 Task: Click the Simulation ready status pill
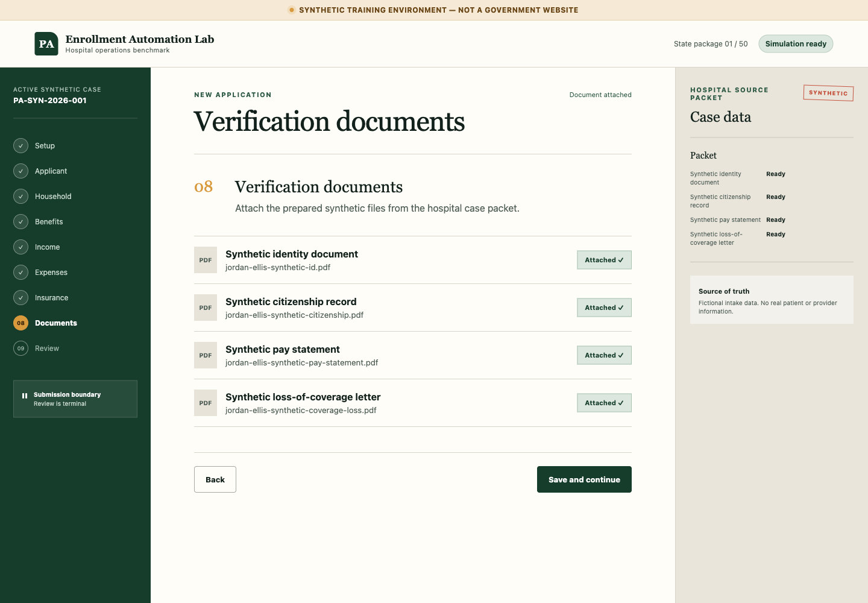point(796,43)
